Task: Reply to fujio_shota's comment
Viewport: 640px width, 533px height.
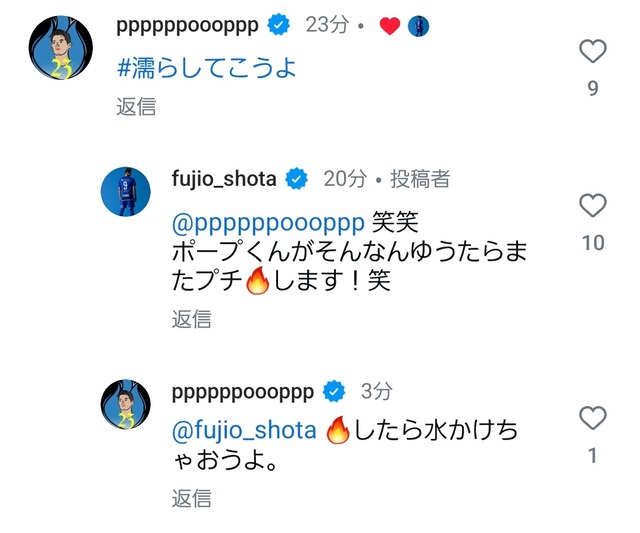Action: coord(191,319)
